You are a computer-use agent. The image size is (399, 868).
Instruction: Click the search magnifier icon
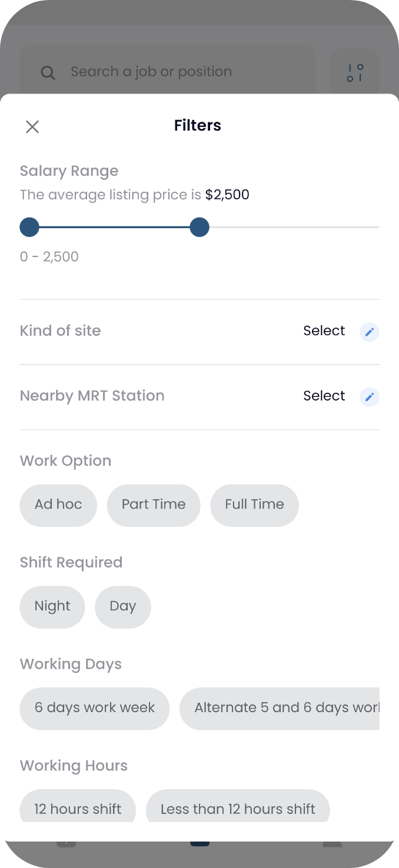click(x=48, y=72)
